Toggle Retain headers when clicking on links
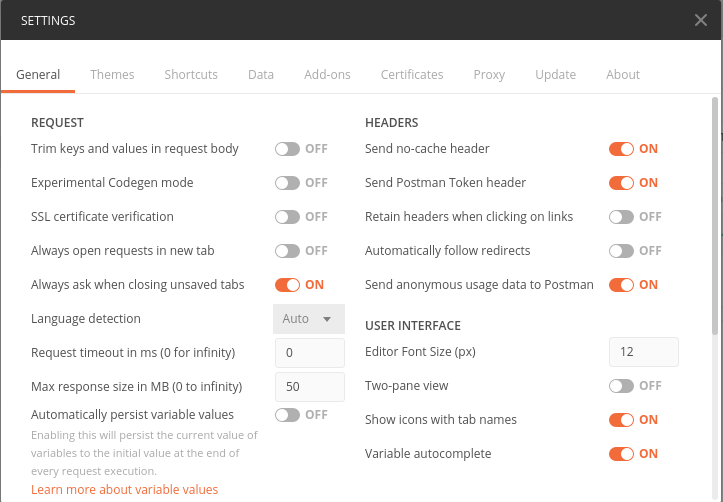Viewport: 723px width, 502px height. (621, 217)
